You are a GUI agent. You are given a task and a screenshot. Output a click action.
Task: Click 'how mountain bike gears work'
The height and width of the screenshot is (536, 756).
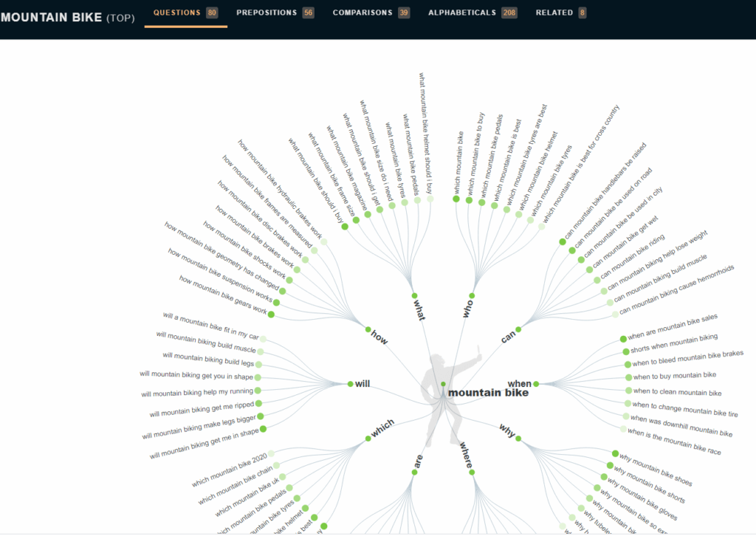[223, 295]
